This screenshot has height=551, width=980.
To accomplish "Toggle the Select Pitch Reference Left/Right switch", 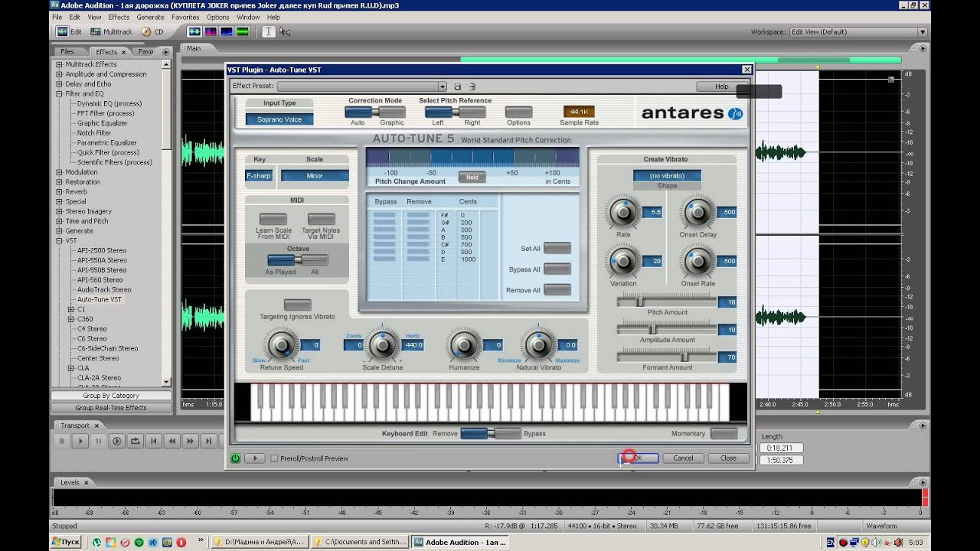I will pyautogui.click(x=455, y=112).
